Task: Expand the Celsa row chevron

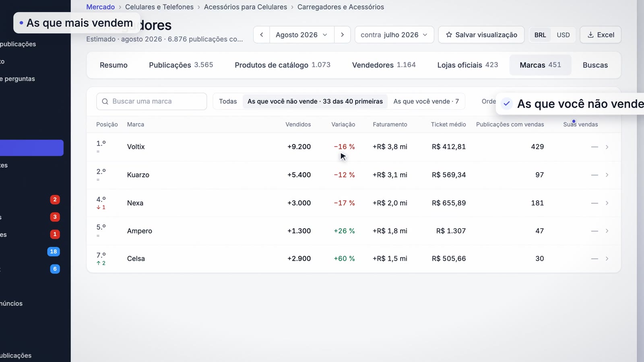Action: (x=607, y=259)
